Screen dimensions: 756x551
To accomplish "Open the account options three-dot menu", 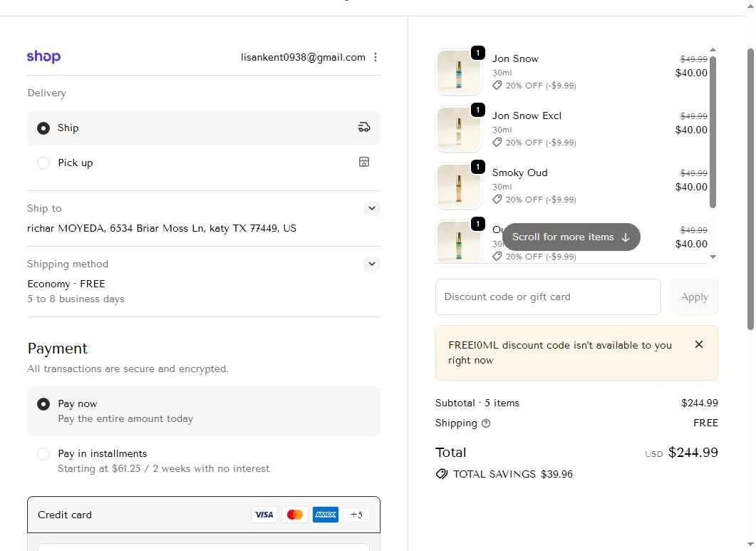I will click(x=376, y=58).
